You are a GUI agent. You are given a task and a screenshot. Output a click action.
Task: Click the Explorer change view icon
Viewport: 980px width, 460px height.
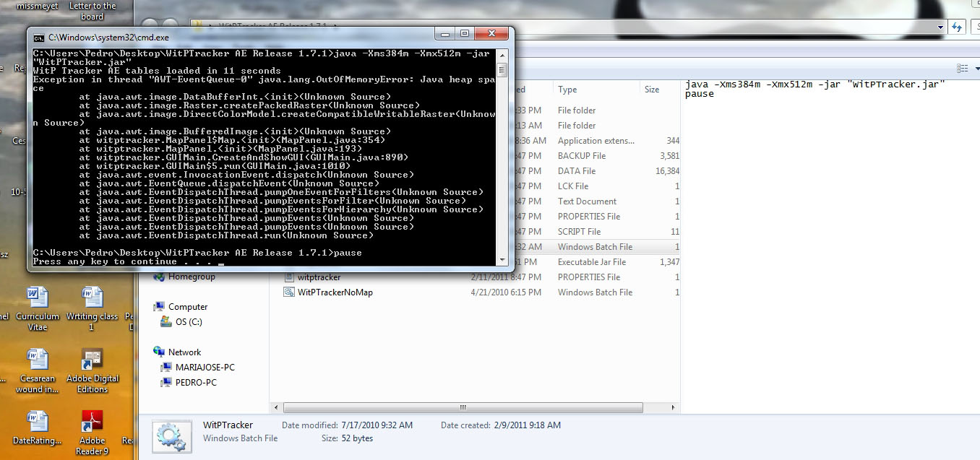962,68
